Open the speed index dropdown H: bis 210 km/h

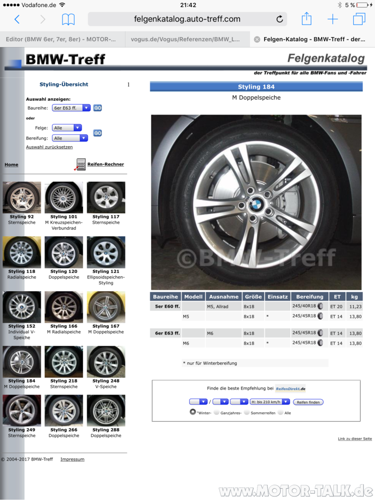point(270,402)
